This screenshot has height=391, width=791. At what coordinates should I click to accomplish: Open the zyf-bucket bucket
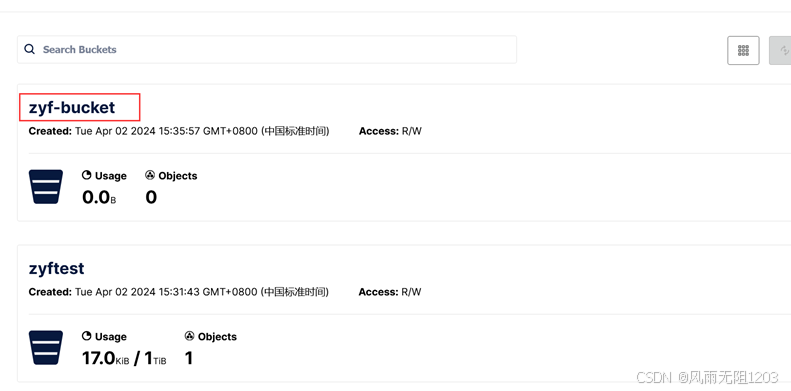click(72, 107)
